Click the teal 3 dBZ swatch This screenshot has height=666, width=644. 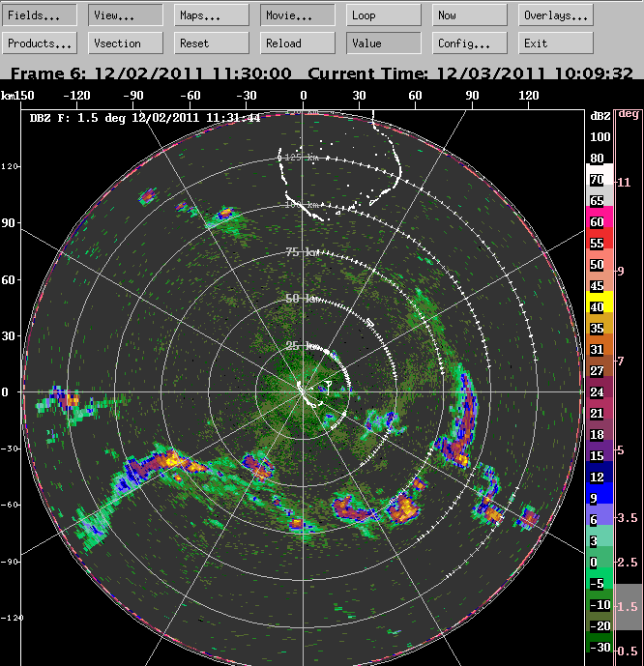[600, 536]
